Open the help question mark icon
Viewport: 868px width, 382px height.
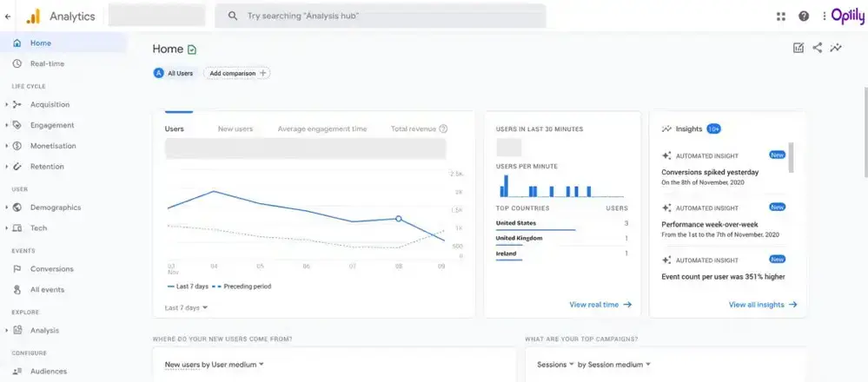coord(804,16)
